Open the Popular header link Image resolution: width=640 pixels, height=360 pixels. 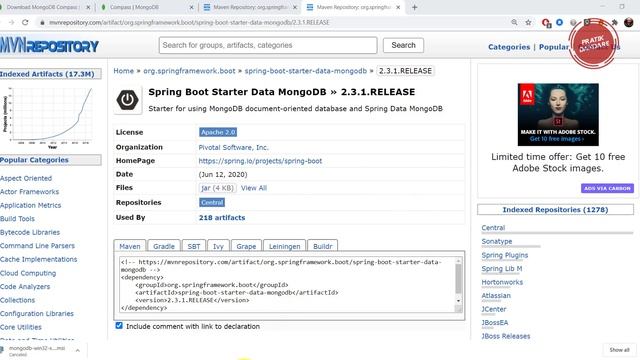(554, 47)
